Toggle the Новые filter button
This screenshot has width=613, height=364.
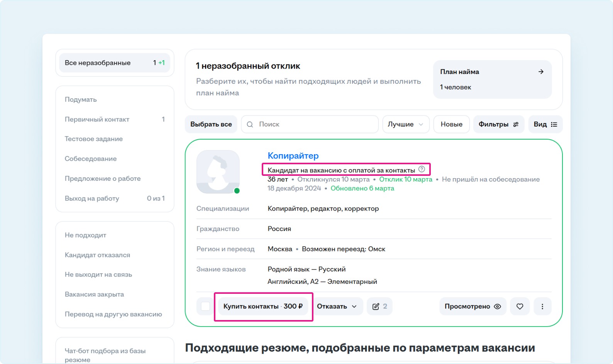(451, 125)
